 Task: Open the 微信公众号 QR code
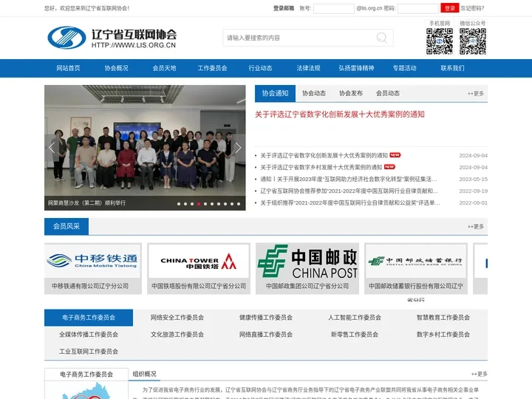tap(473, 41)
